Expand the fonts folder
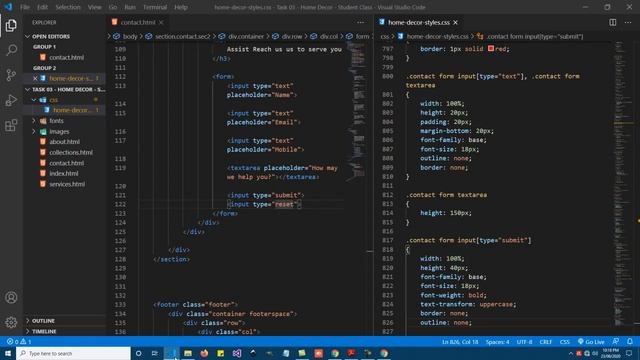The width and height of the screenshot is (640, 360). tap(34, 121)
